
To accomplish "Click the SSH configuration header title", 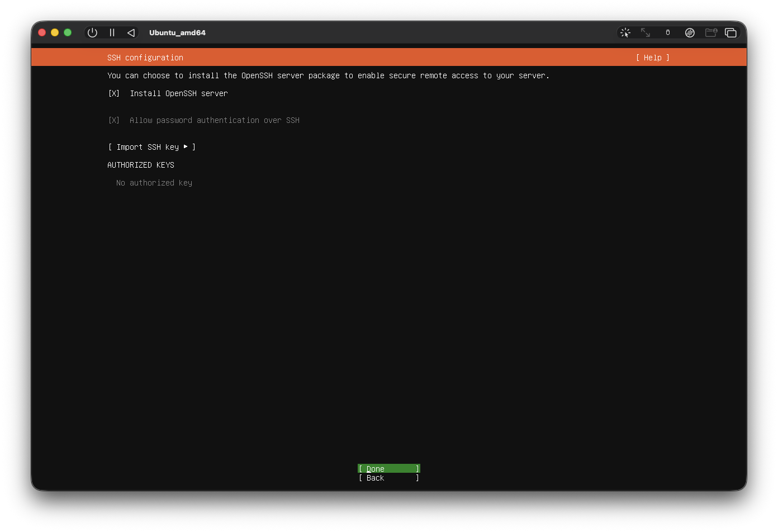I will [145, 58].
